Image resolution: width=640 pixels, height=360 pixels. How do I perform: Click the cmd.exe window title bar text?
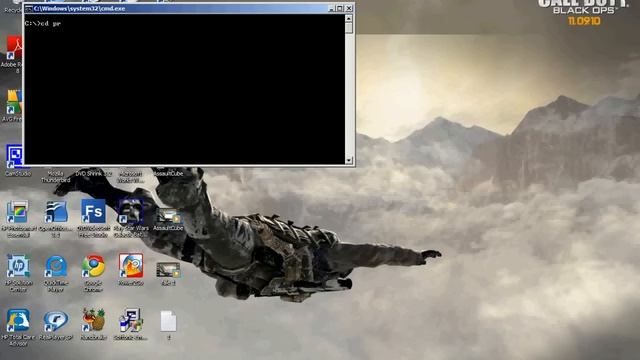coord(80,8)
